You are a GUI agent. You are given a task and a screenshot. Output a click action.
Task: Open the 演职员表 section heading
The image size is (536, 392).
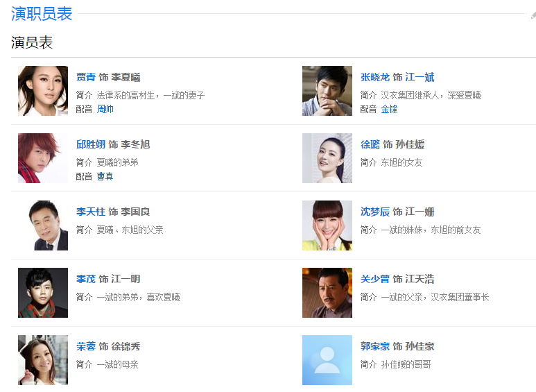point(42,14)
